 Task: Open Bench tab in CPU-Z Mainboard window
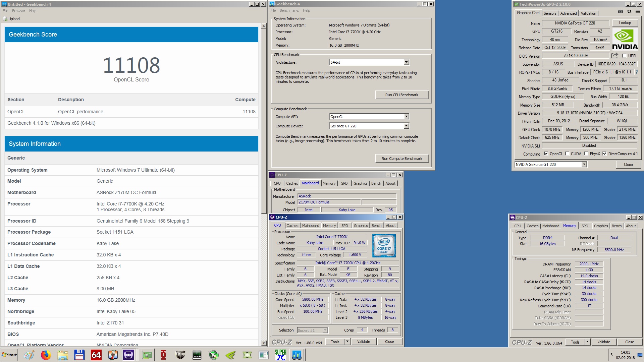pos(376,184)
